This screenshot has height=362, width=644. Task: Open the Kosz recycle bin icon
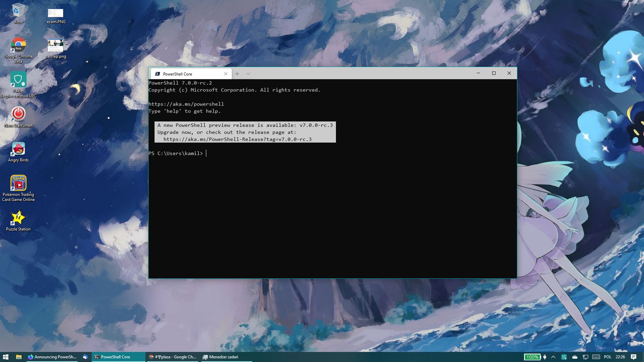(x=18, y=13)
